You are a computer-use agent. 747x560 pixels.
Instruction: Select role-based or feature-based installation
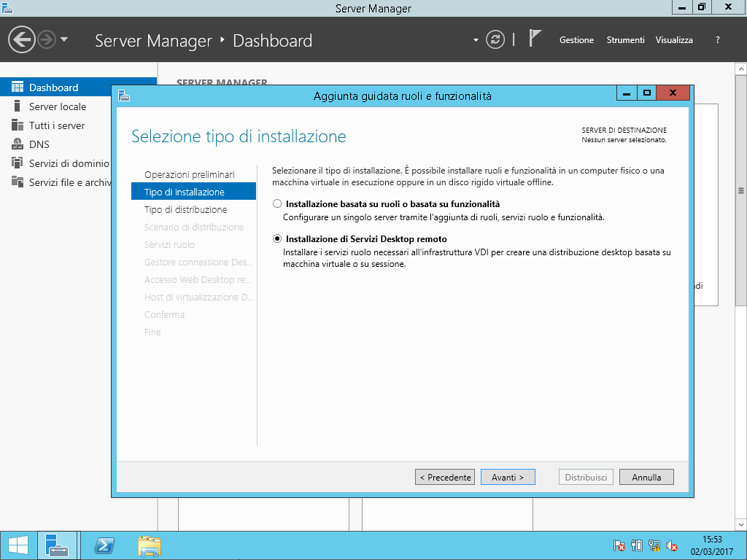pyautogui.click(x=276, y=204)
